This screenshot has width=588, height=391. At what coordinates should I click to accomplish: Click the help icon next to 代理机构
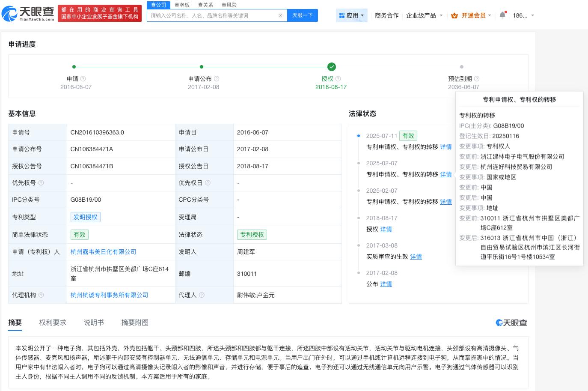tap(41, 295)
